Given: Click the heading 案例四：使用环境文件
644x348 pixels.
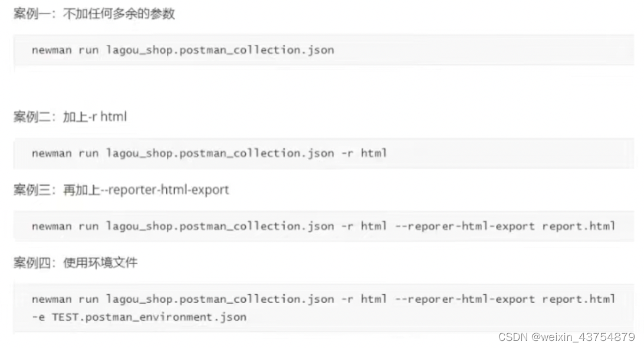Looking at the screenshot, I should click(75, 262).
